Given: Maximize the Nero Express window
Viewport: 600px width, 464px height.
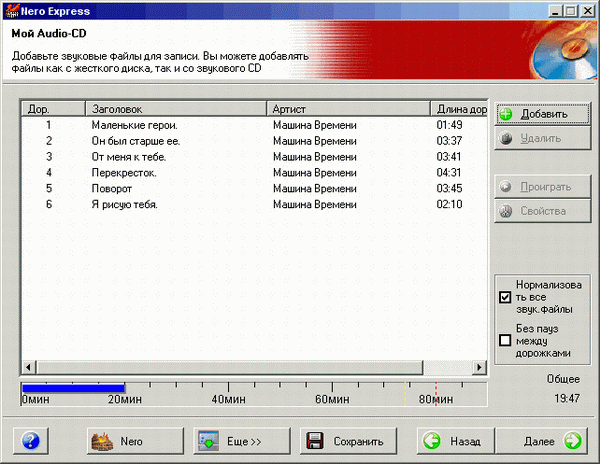Looking at the screenshot, I should (570, 11).
